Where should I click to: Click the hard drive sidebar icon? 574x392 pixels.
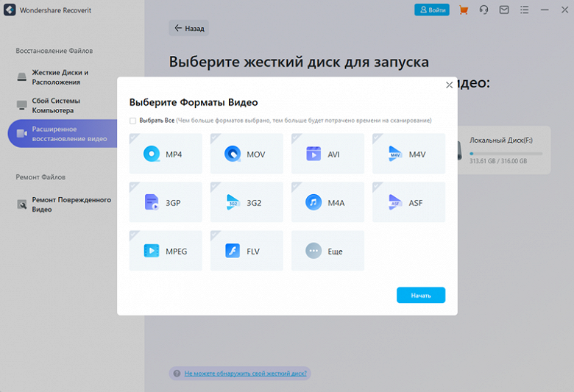[22, 77]
